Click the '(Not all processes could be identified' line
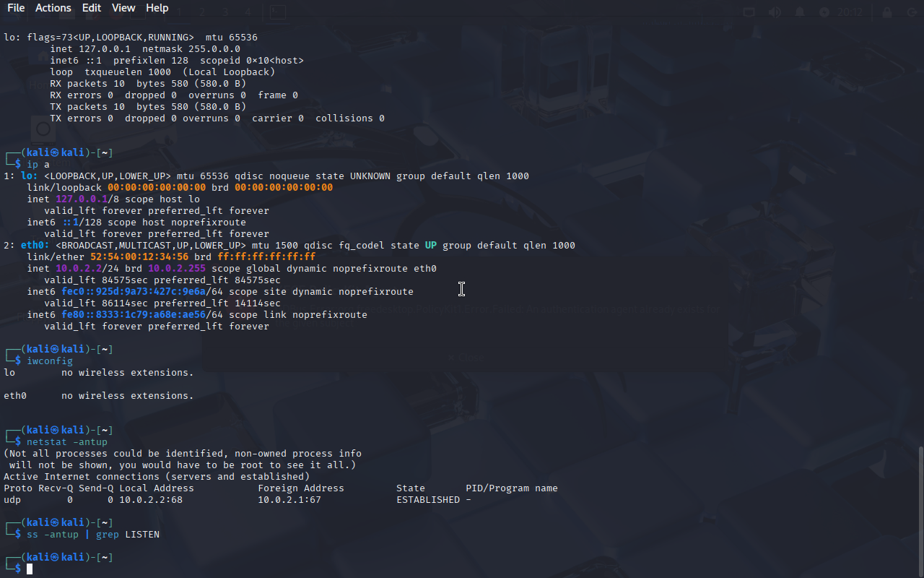Viewport: 924px width, 578px height. tap(183, 454)
